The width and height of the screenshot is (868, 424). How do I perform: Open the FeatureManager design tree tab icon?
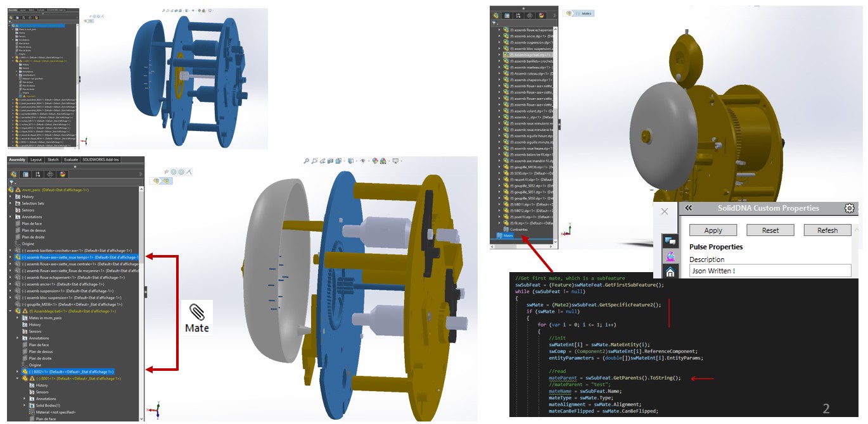pos(13,174)
